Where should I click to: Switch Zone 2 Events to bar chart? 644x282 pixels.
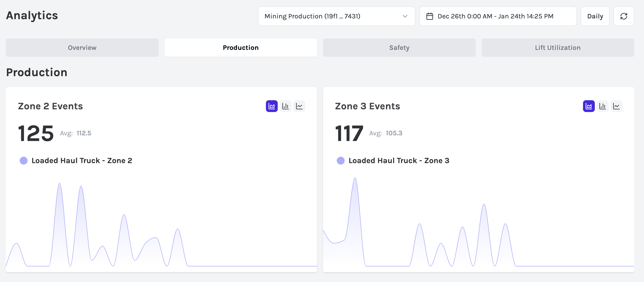285,106
